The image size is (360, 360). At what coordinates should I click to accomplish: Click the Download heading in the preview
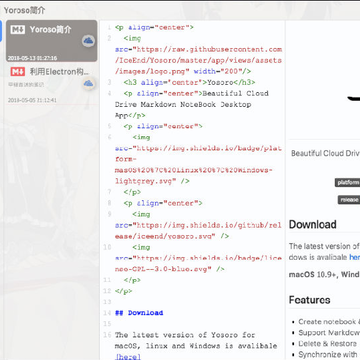(313, 224)
